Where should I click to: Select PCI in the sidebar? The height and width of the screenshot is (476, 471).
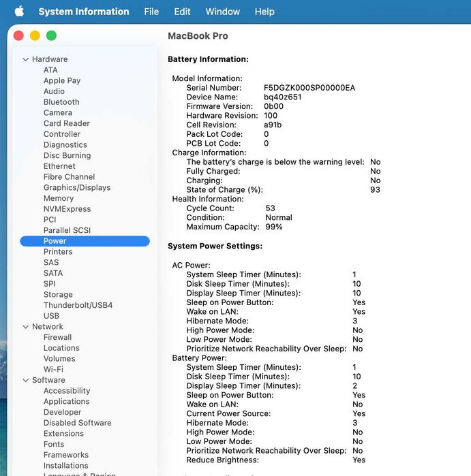pos(50,219)
